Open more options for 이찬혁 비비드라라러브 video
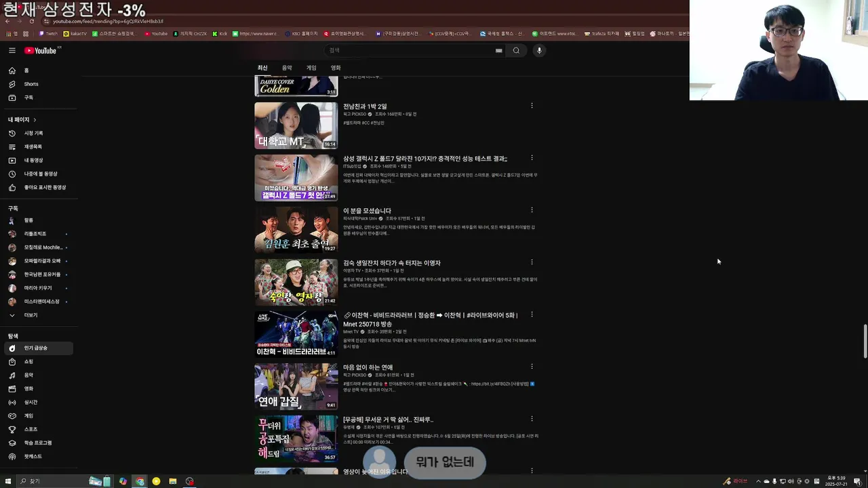The image size is (868, 488). tap(532, 314)
